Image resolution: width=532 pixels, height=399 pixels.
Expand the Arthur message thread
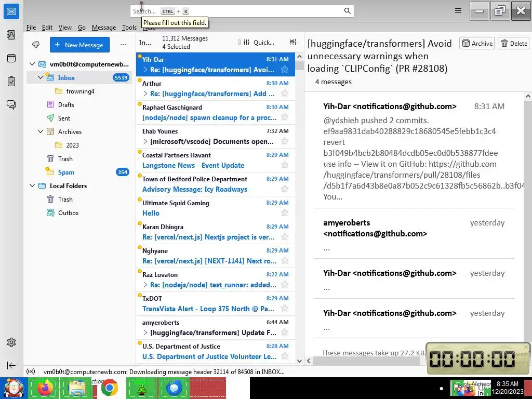[x=145, y=94]
